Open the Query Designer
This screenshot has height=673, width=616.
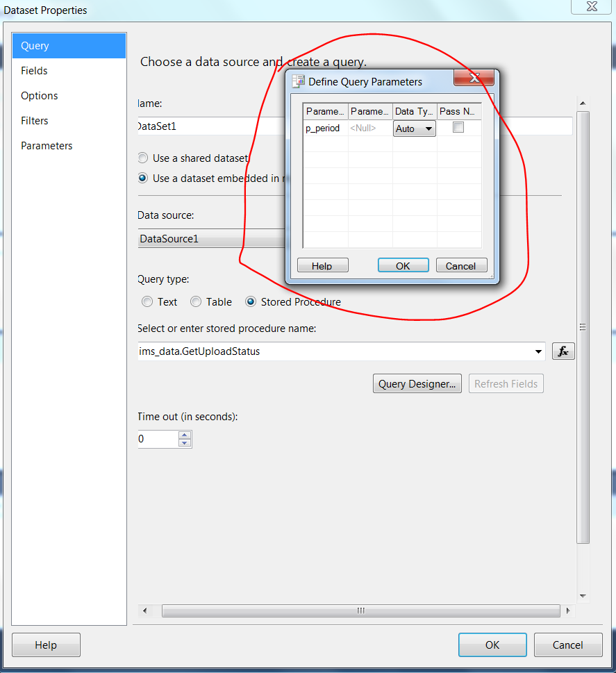(417, 383)
